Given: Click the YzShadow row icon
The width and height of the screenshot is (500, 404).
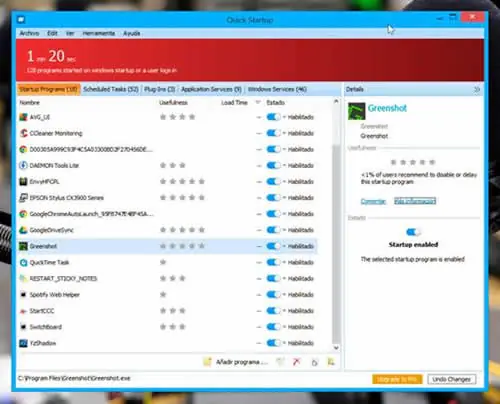Looking at the screenshot, I should point(23,343).
